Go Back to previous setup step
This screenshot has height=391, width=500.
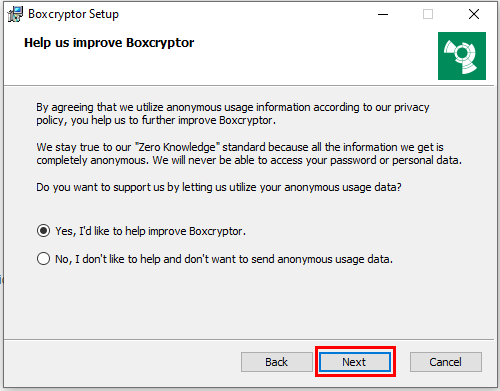276,362
